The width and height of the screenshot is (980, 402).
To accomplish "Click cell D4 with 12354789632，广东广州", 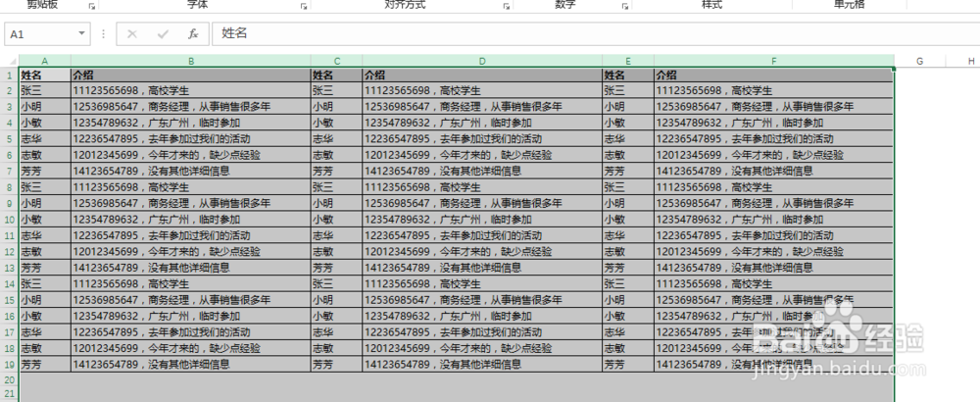I will click(x=482, y=124).
